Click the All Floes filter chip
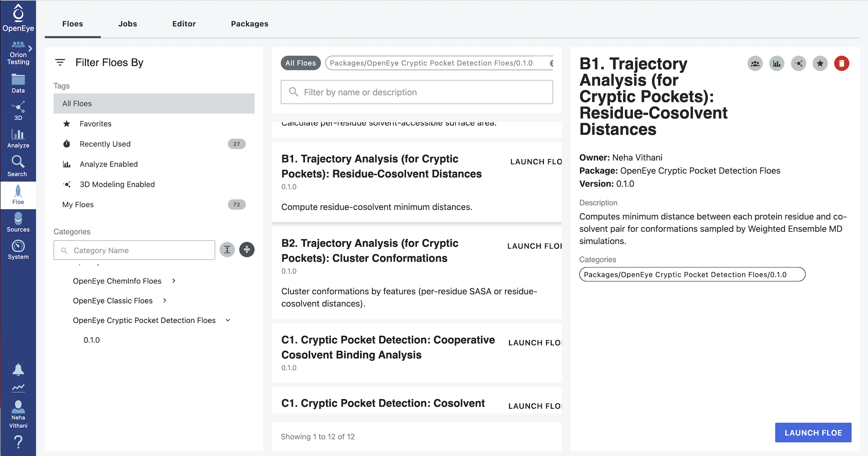This screenshot has width=868, height=456. tap(300, 63)
